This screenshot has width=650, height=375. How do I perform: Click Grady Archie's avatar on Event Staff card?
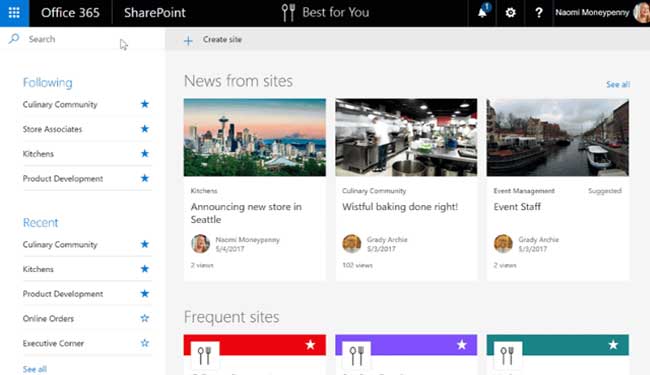[x=503, y=244]
